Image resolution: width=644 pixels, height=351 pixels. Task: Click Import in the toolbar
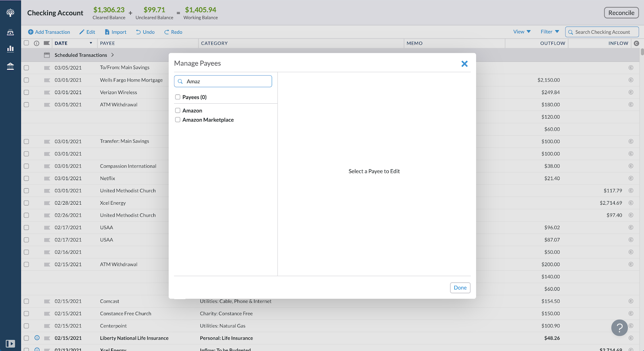pyautogui.click(x=116, y=32)
